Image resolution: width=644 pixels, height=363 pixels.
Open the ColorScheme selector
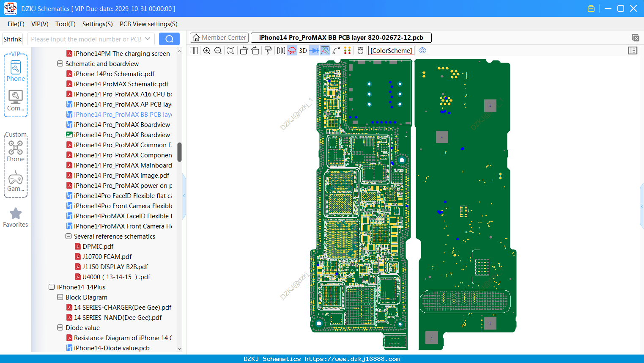click(x=391, y=51)
